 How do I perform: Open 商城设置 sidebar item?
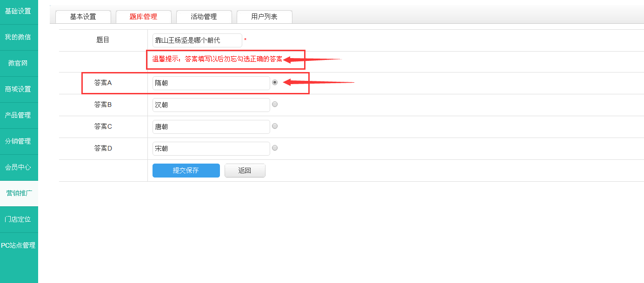[x=19, y=89]
